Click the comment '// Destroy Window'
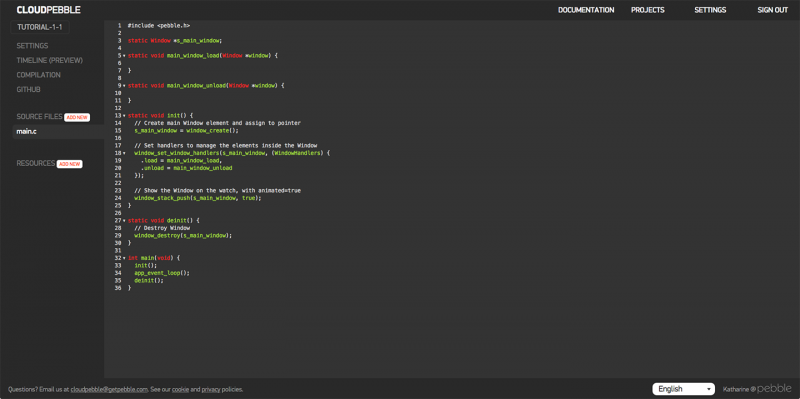The image size is (800, 399). pos(162,228)
